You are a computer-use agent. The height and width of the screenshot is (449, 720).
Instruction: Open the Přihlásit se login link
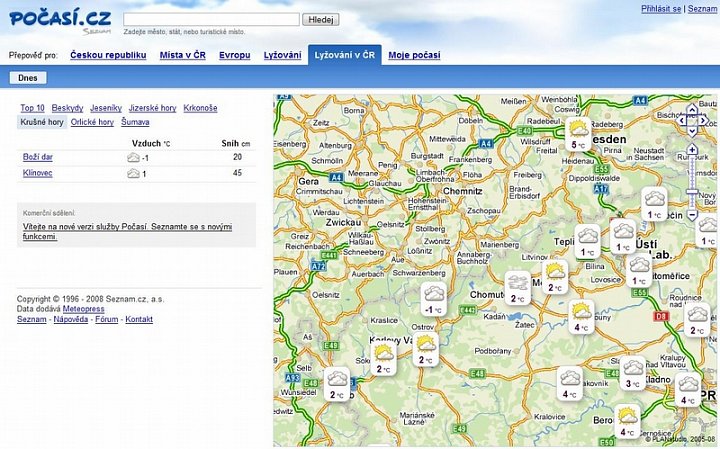tap(661, 9)
